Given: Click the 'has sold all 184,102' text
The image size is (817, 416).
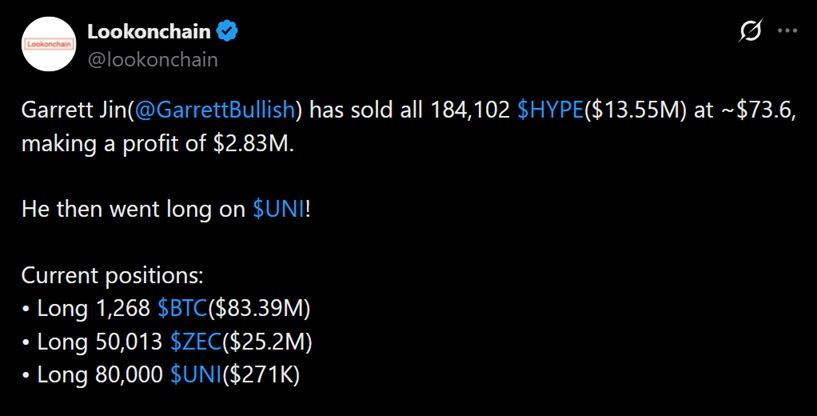Looking at the screenshot, I should click(x=410, y=111).
